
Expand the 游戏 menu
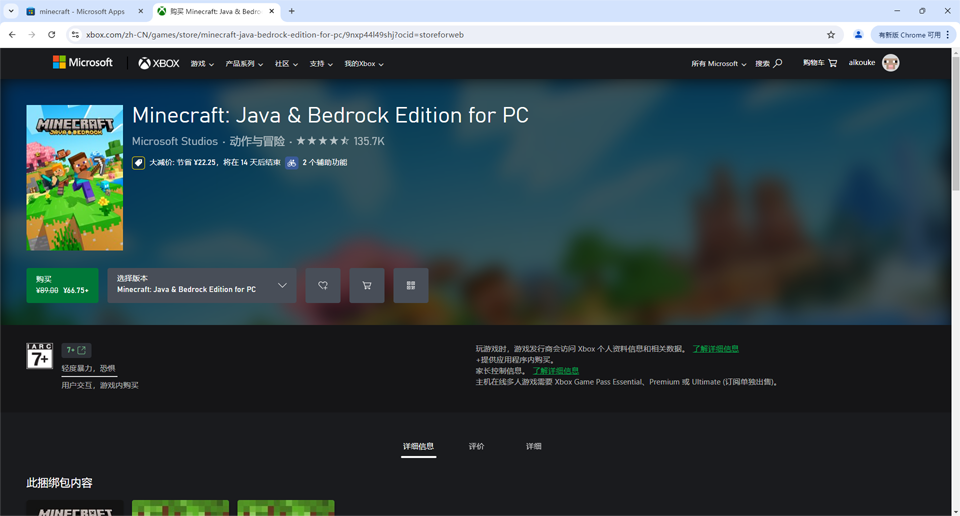[202, 64]
